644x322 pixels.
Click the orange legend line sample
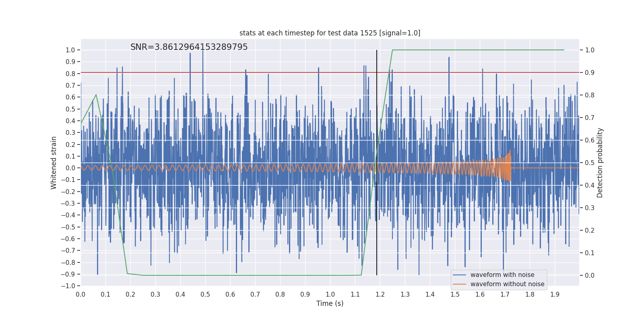(459, 284)
